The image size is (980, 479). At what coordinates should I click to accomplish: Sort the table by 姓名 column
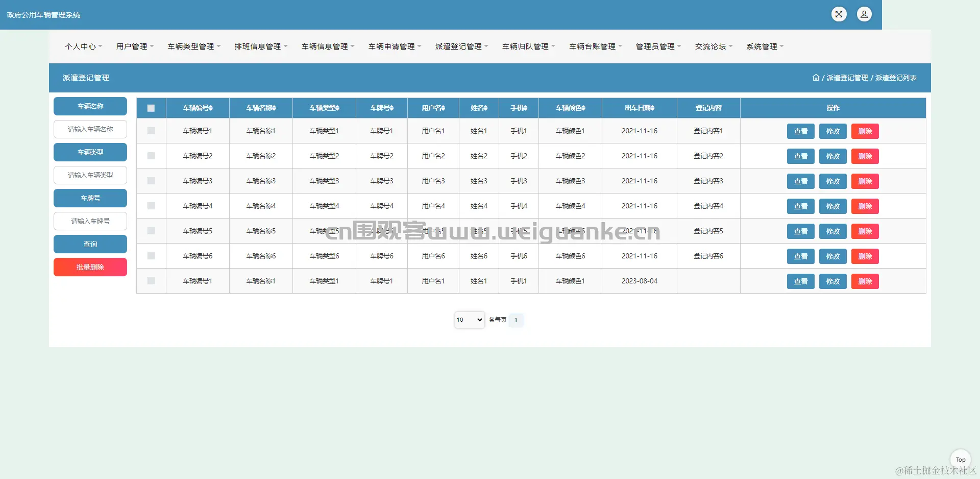click(x=479, y=108)
